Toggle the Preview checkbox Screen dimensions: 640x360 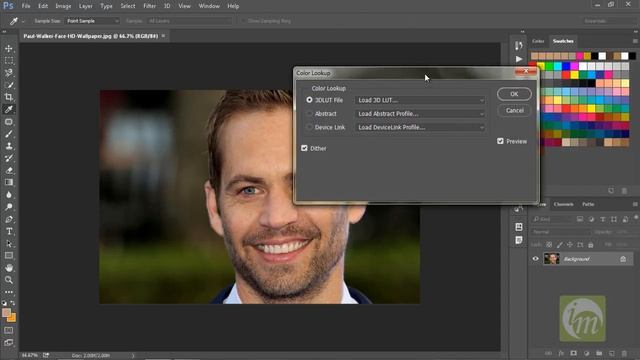click(x=500, y=141)
